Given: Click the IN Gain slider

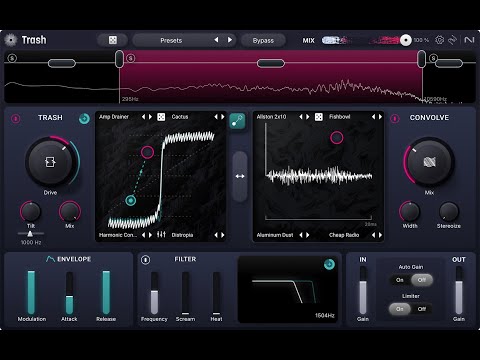Looking at the screenshot, I should [363, 291].
